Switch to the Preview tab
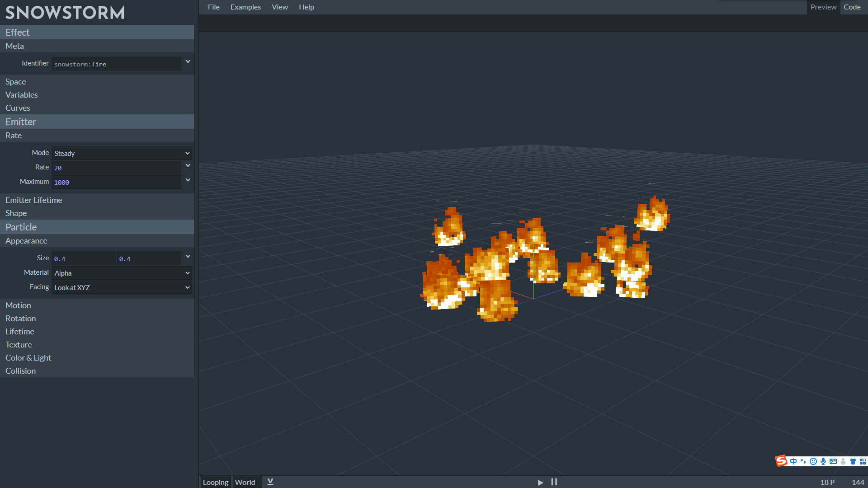The height and width of the screenshot is (488, 868). point(823,7)
